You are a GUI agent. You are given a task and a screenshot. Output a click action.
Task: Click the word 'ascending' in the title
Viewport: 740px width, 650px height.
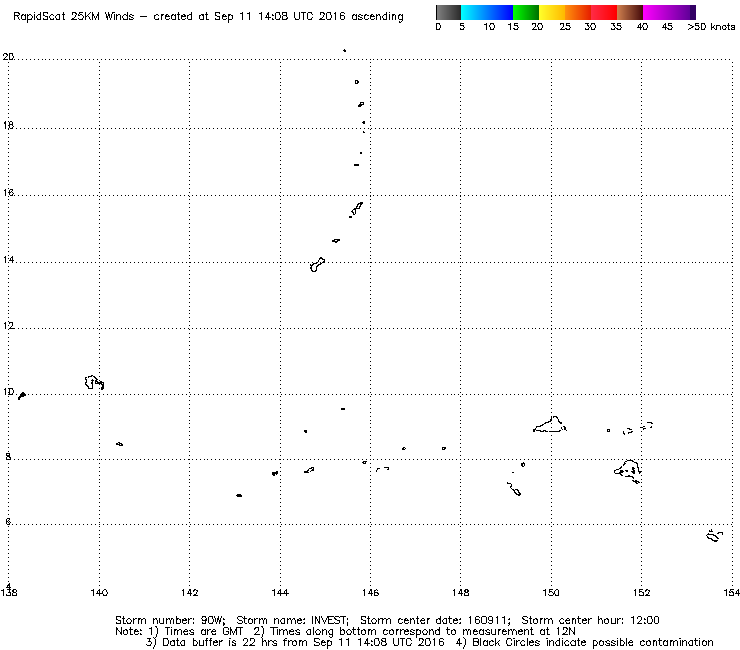click(x=378, y=17)
